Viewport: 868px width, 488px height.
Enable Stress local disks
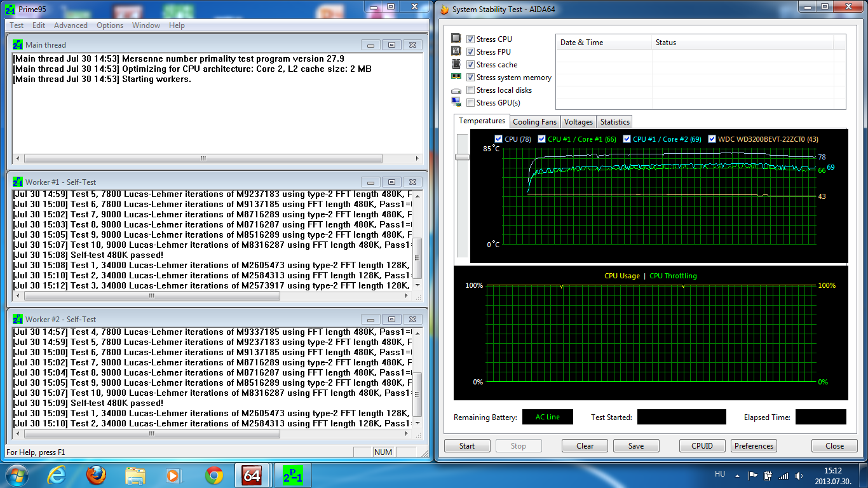point(470,90)
